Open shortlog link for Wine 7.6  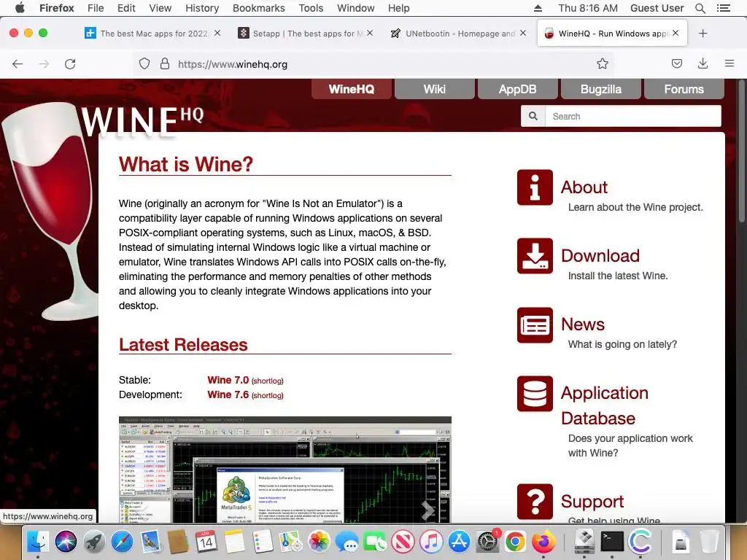point(267,395)
